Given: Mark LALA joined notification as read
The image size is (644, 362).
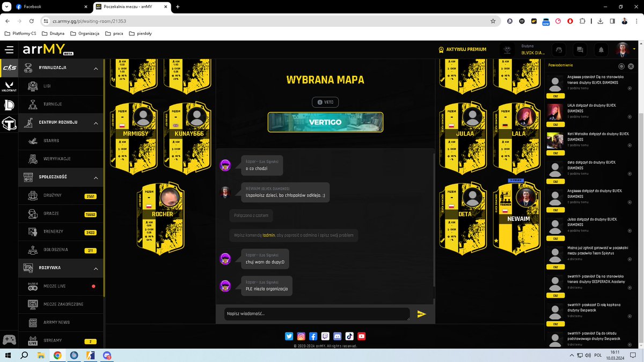Looking at the screenshot, I should [x=630, y=116].
